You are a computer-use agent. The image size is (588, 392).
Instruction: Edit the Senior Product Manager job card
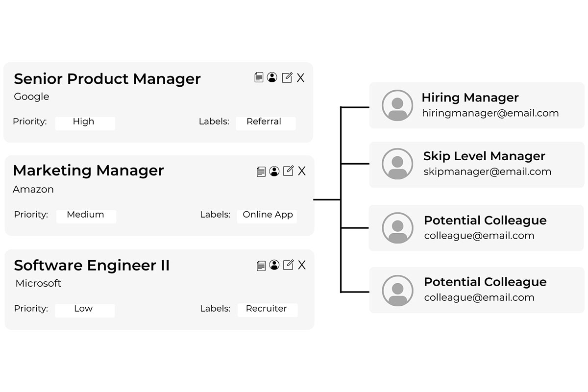click(x=287, y=77)
